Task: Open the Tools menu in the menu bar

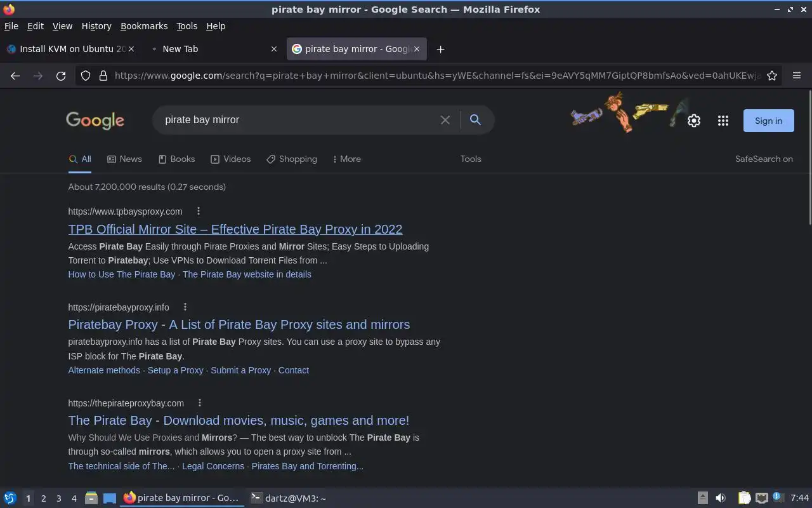Action: pyautogui.click(x=187, y=26)
